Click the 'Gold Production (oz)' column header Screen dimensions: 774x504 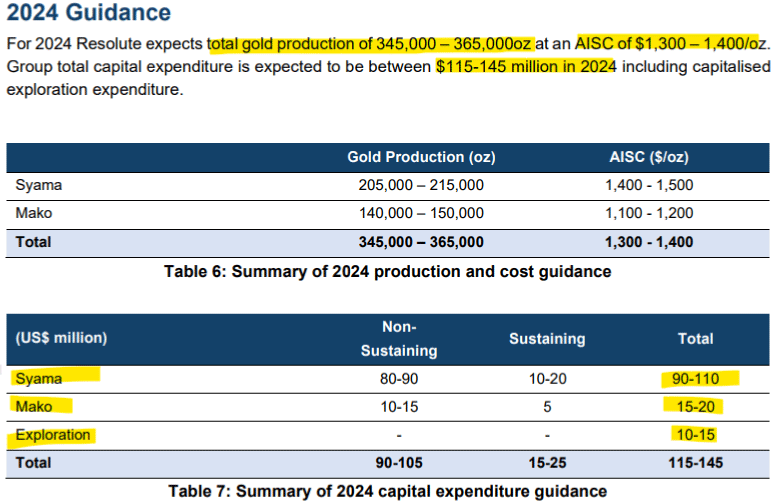(x=421, y=157)
